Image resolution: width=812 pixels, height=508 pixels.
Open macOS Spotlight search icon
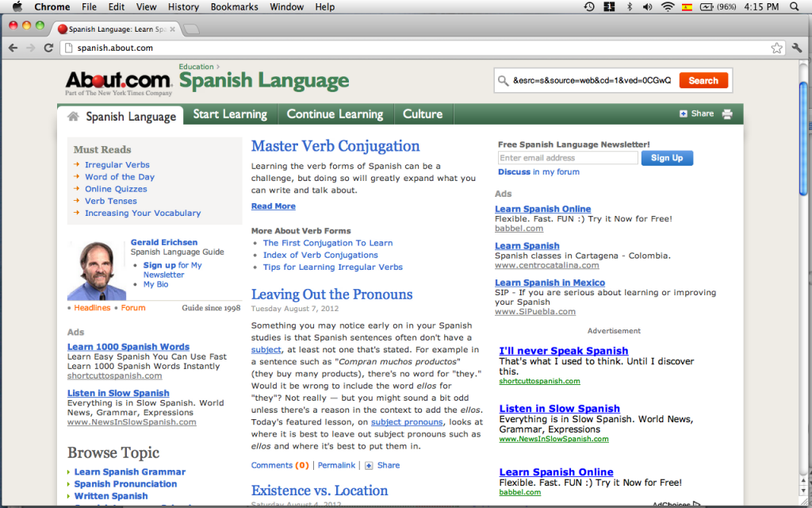pyautogui.click(x=795, y=6)
